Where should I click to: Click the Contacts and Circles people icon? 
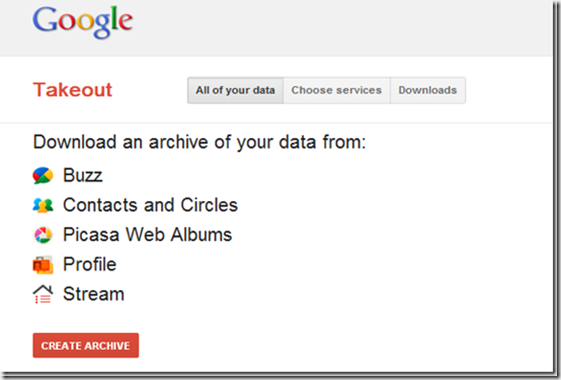click(x=43, y=205)
